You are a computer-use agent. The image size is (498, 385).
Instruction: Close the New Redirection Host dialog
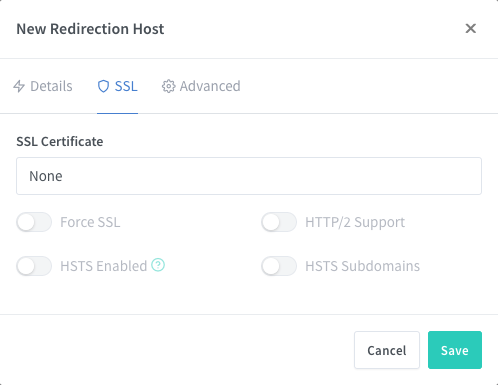click(471, 29)
